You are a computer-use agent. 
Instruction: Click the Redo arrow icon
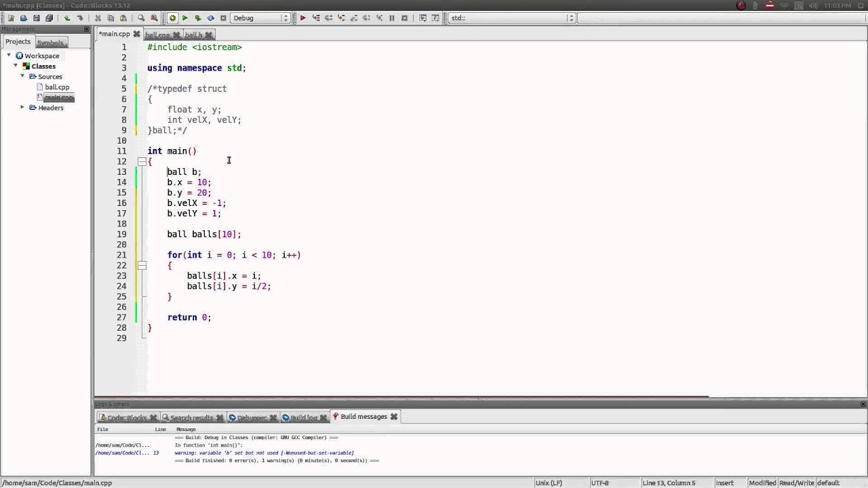click(x=80, y=18)
